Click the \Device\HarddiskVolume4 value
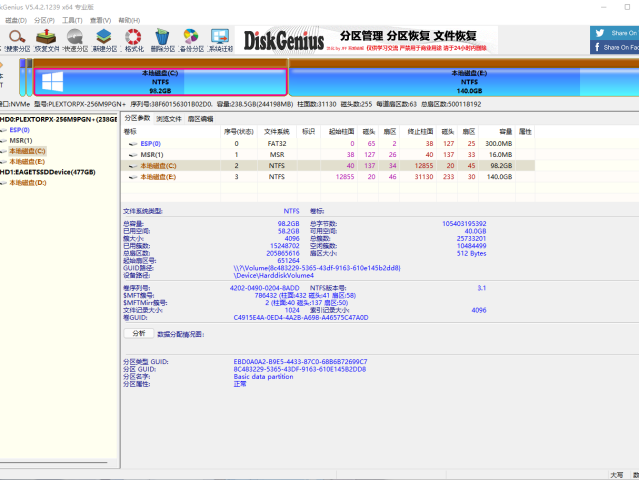 (x=273, y=275)
